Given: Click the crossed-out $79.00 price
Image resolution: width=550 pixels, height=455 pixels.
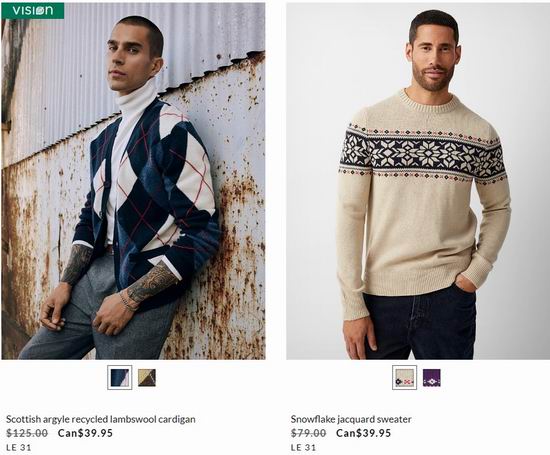Looking at the screenshot, I should [308, 433].
